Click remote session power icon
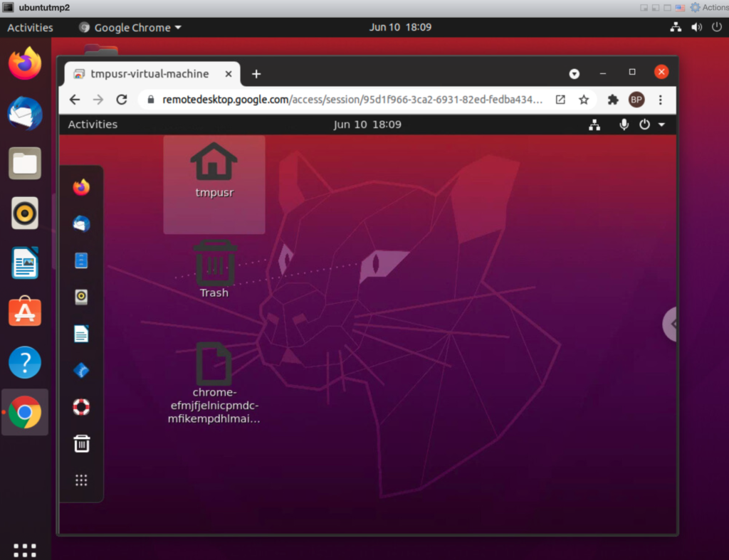The width and height of the screenshot is (729, 560). tap(644, 125)
